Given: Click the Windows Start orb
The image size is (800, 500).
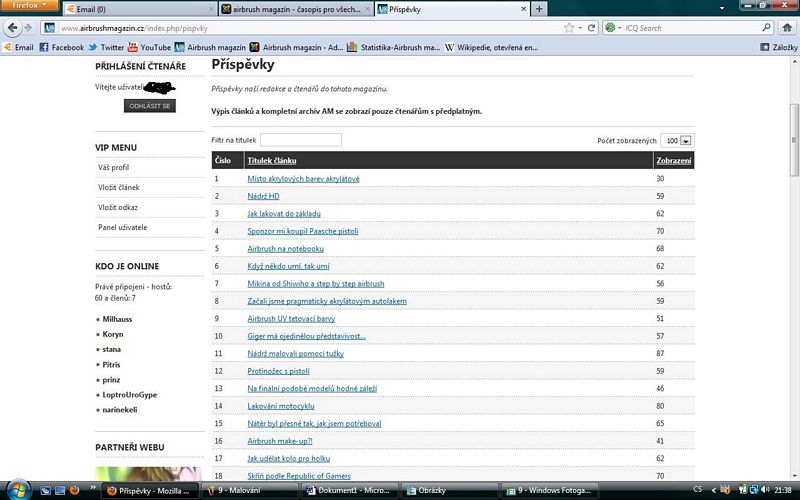Looking at the screenshot, I should pos(17,490).
